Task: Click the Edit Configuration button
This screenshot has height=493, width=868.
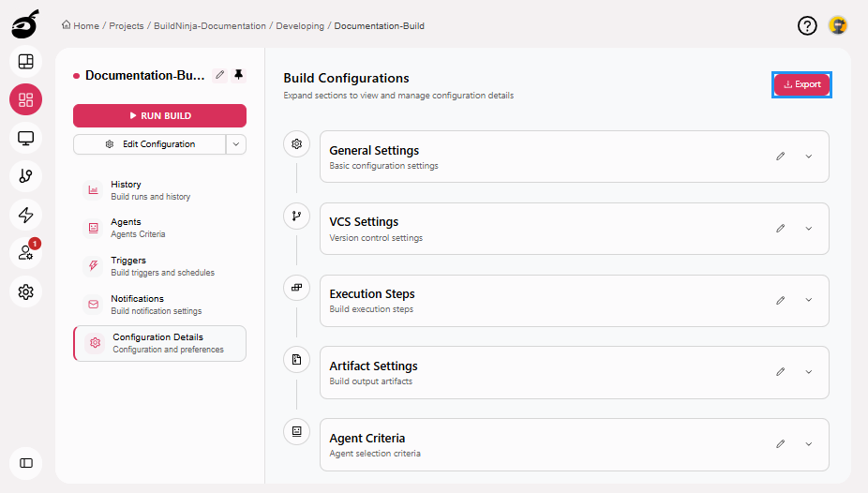Action: click(149, 144)
